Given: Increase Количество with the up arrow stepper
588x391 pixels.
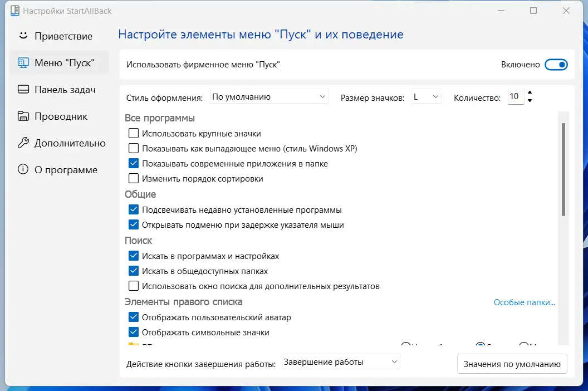Looking at the screenshot, I should click(530, 93).
